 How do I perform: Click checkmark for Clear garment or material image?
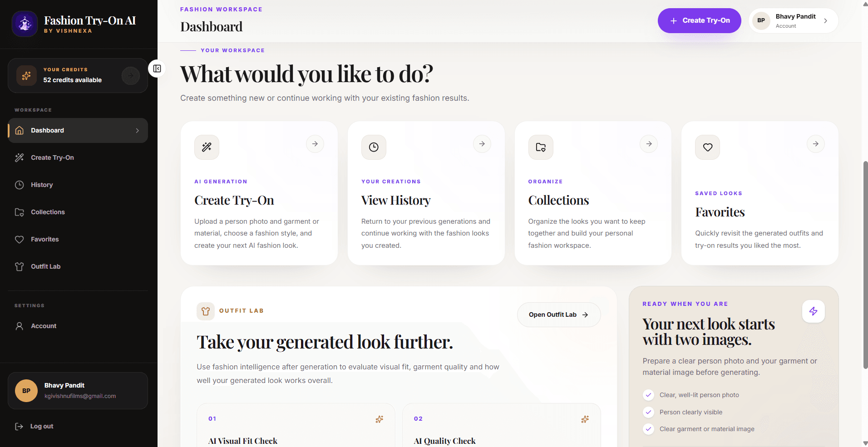(x=648, y=429)
